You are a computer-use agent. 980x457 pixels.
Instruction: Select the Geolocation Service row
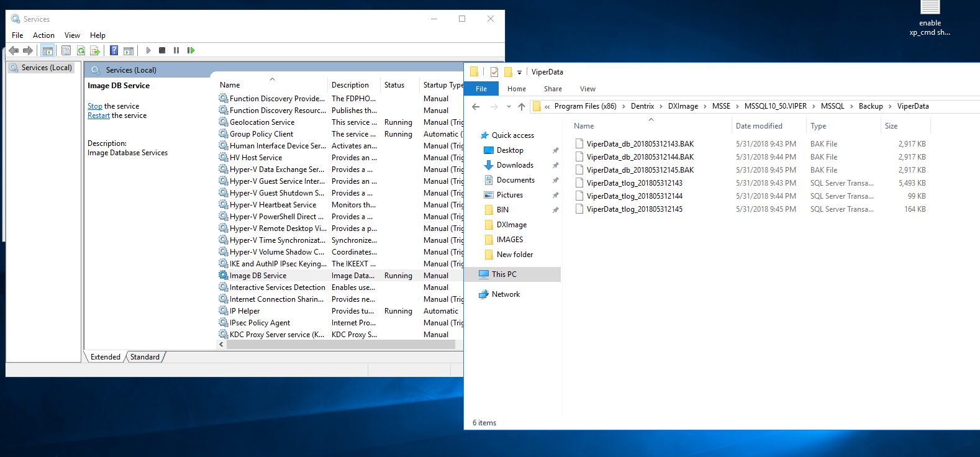pos(340,122)
